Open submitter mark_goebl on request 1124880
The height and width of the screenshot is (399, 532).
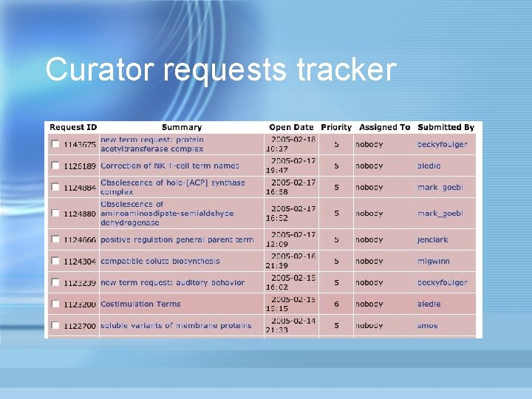click(x=440, y=214)
